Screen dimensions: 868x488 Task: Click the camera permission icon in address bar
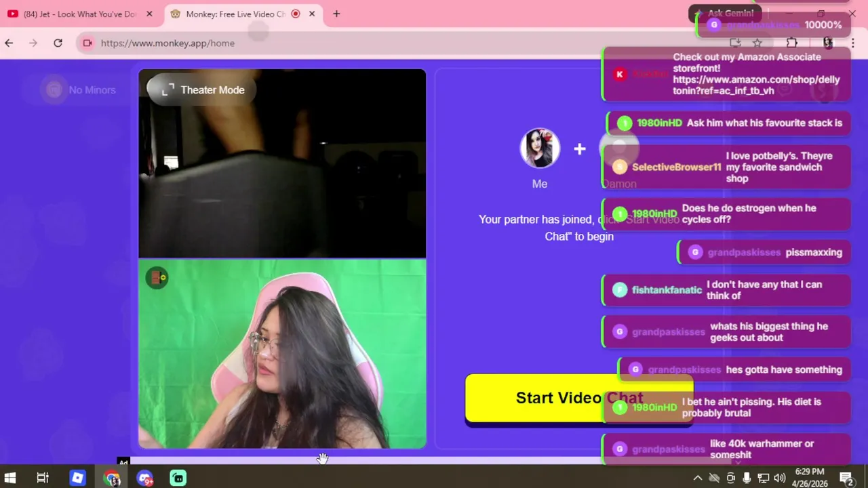coord(87,43)
